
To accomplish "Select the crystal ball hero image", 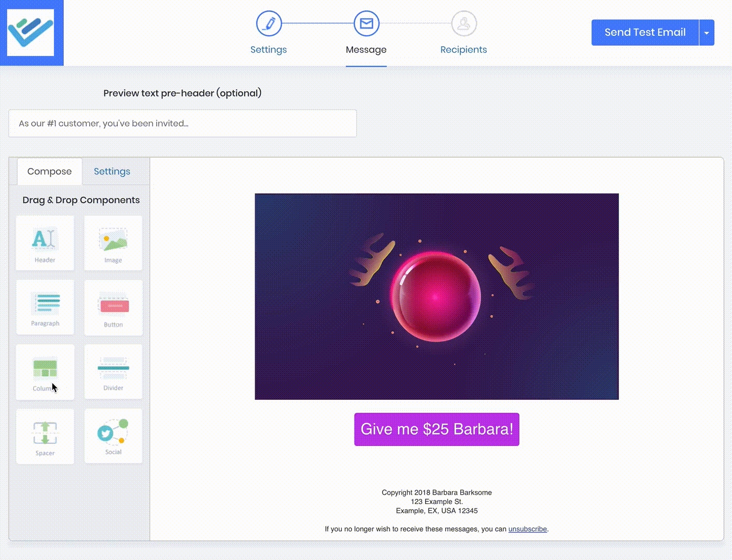I will pyautogui.click(x=437, y=297).
